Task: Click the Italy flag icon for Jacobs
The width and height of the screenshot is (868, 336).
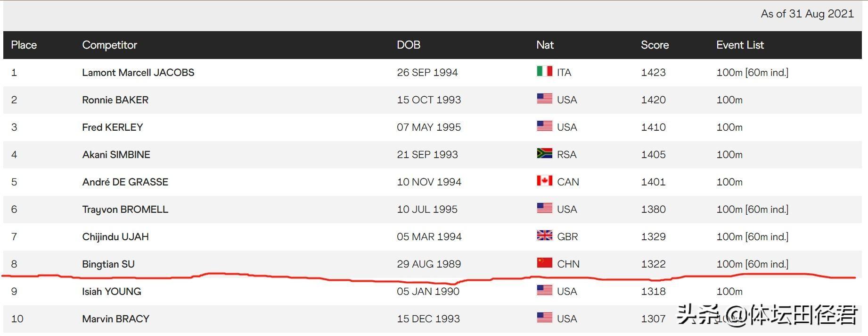Action: click(544, 71)
